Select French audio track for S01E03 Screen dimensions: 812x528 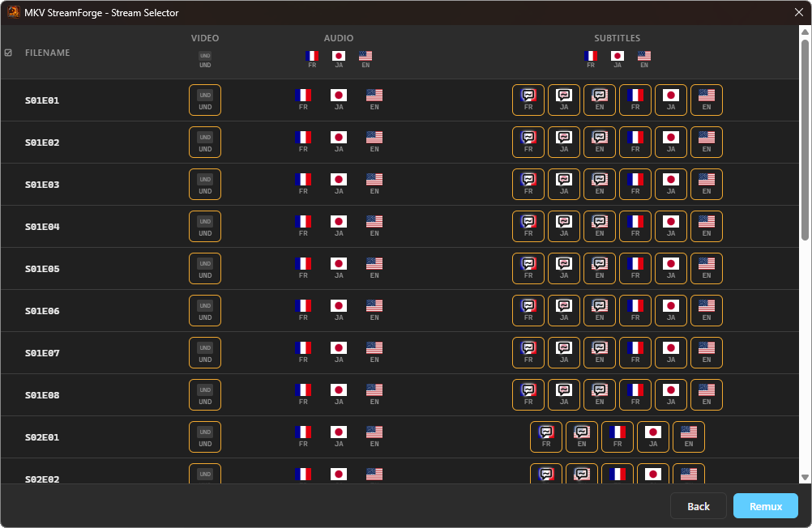click(x=303, y=185)
